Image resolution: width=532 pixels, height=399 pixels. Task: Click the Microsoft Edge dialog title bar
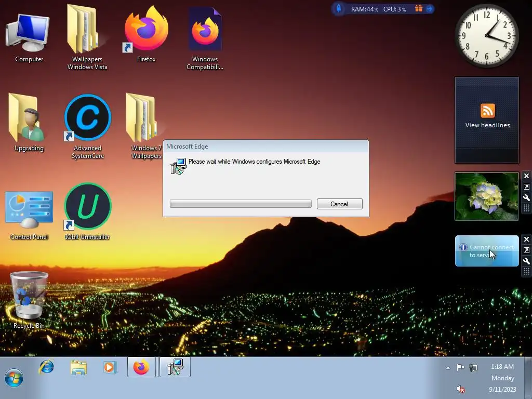tap(265, 146)
